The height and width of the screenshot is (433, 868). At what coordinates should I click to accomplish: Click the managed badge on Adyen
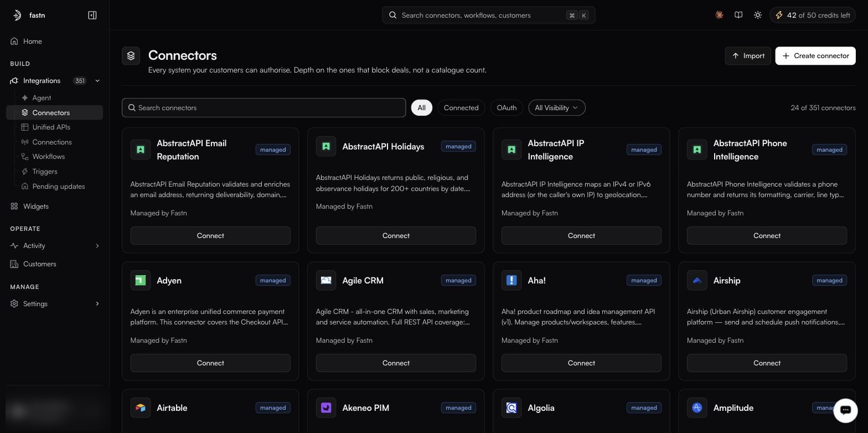[x=273, y=280]
